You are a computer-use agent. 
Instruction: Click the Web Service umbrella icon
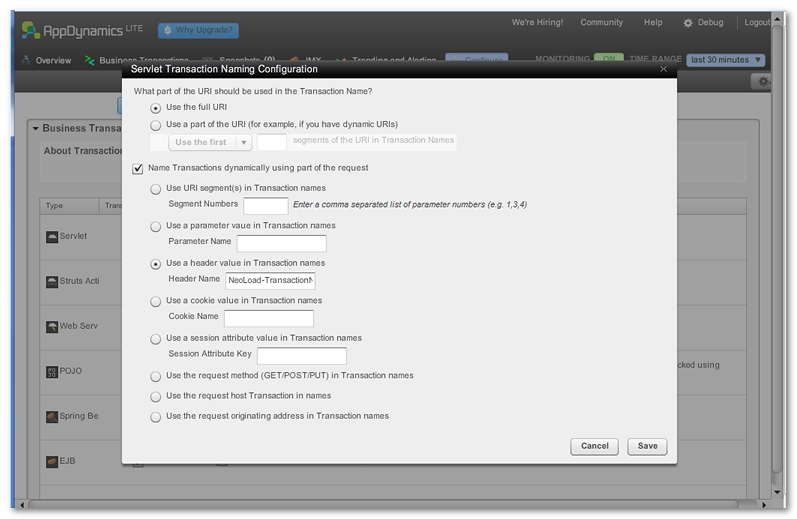pos(52,326)
